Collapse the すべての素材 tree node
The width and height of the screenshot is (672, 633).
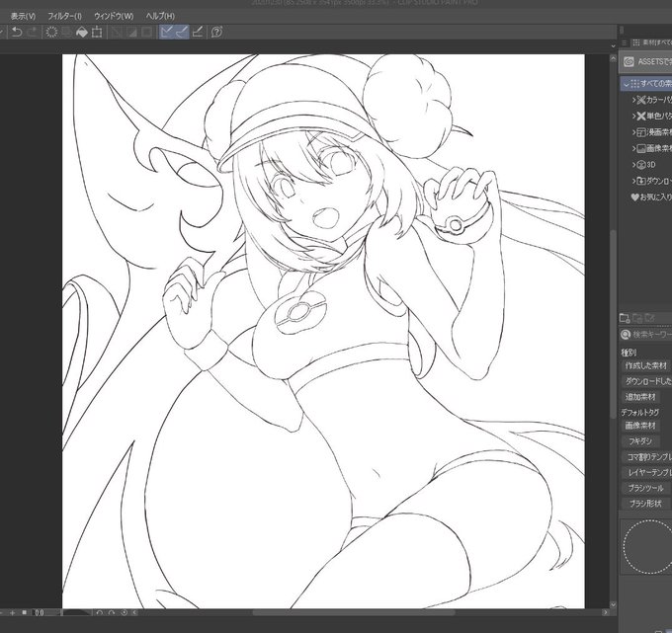click(x=627, y=84)
